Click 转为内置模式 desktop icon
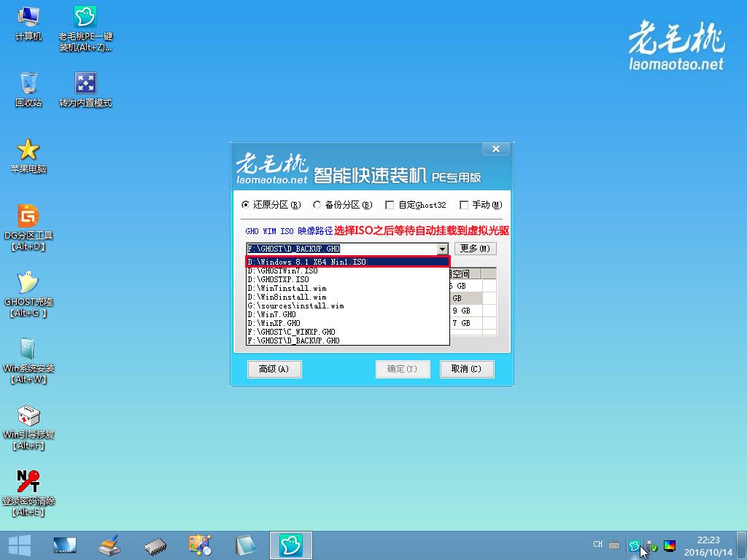The image size is (747, 560). click(85, 83)
